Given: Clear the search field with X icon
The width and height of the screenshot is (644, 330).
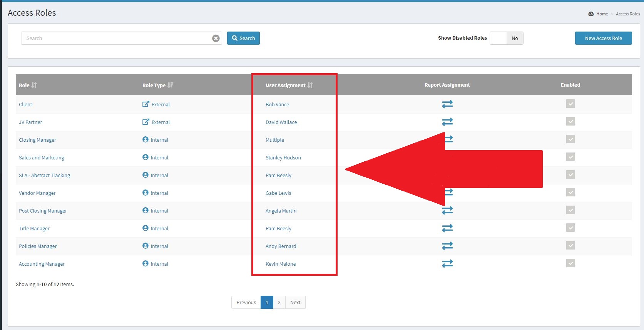Looking at the screenshot, I should tap(216, 38).
